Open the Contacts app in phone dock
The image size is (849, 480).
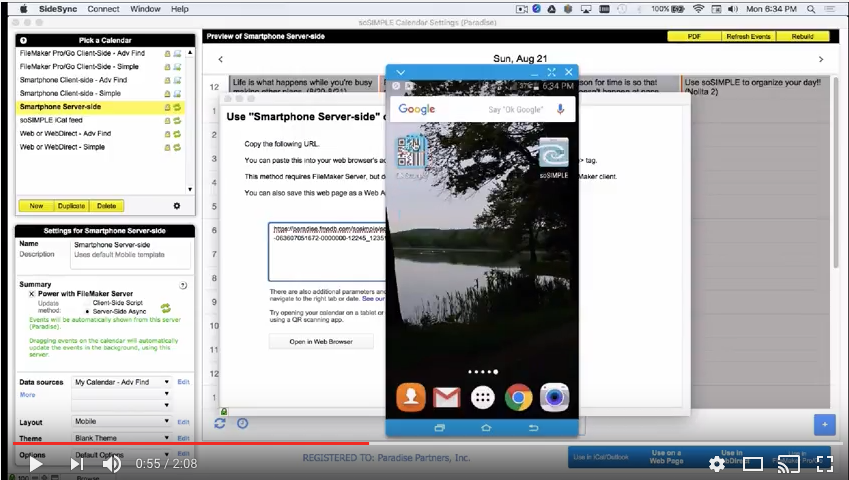410,398
